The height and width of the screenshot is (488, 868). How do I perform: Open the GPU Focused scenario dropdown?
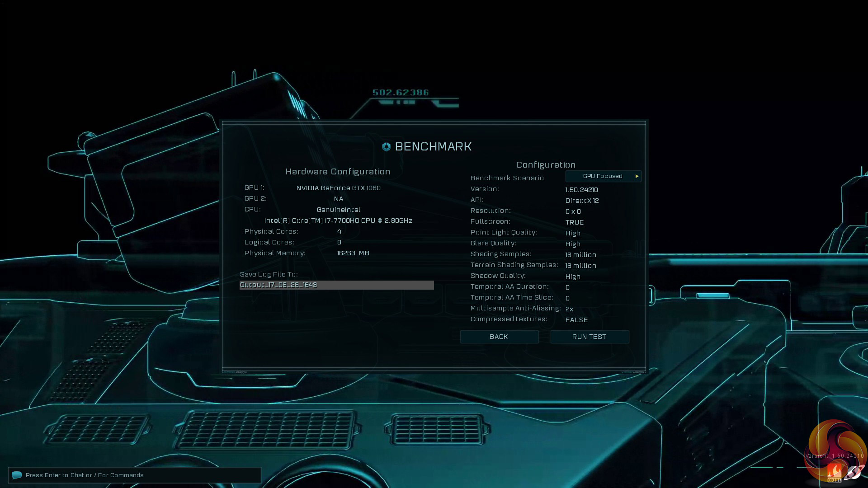pyautogui.click(x=602, y=176)
